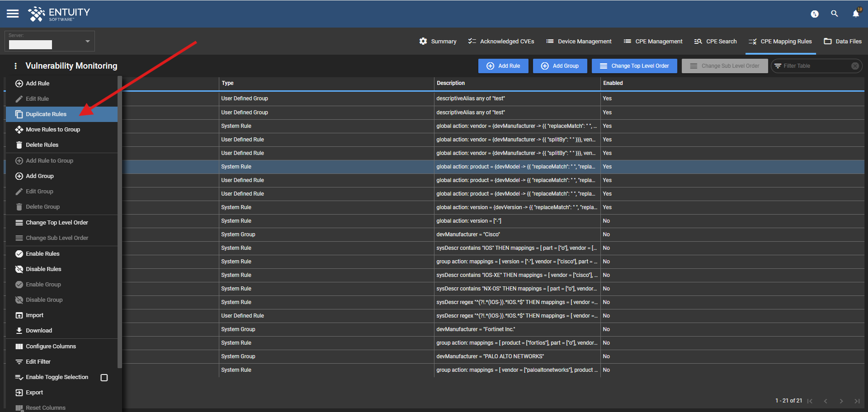This screenshot has width=868, height=412.
Task: Click Change Top Level Order button
Action: pyautogui.click(x=634, y=66)
